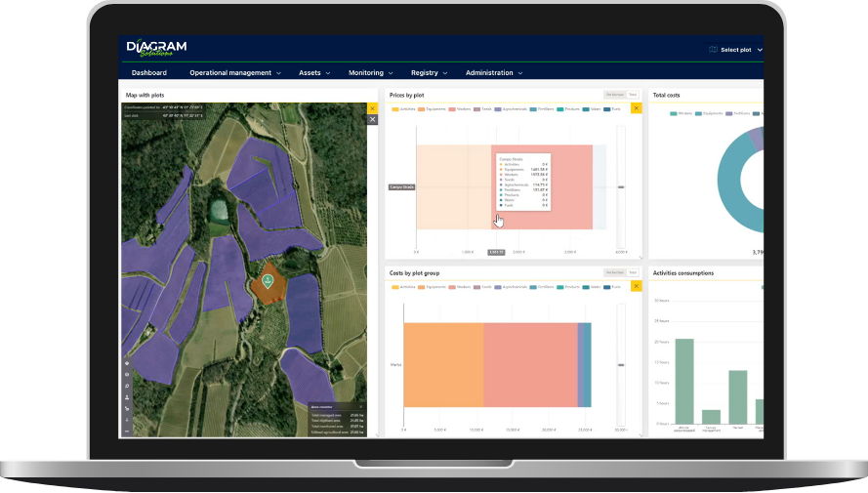Click the person icon in map toolbar

tap(127, 397)
